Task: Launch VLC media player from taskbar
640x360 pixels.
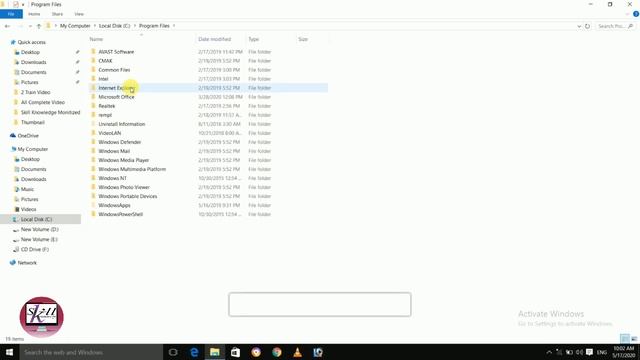Action: (x=298, y=352)
